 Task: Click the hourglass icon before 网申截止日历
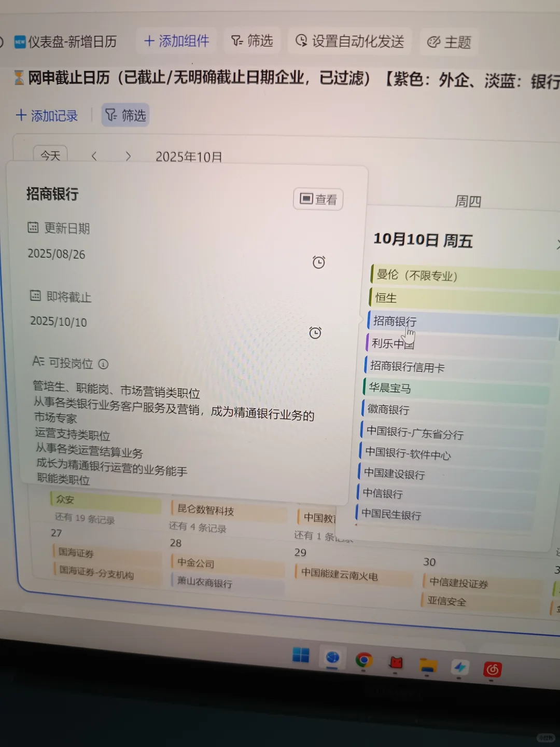(19, 78)
